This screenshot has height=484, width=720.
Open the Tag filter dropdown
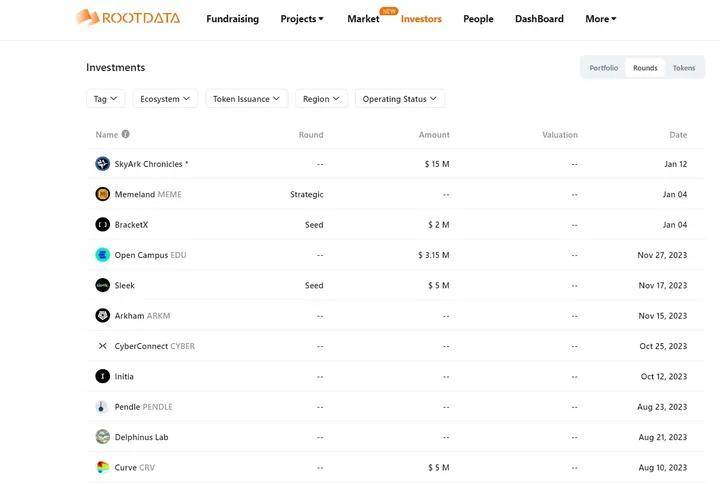pyautogui.click(x=106, y=99)
